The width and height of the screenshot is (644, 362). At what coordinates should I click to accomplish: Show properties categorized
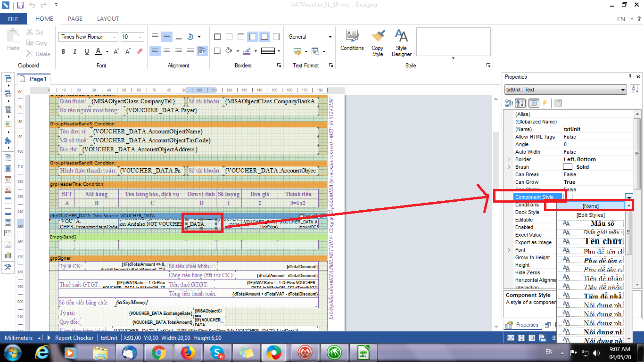pyautogui.click(x=509, y=103)
